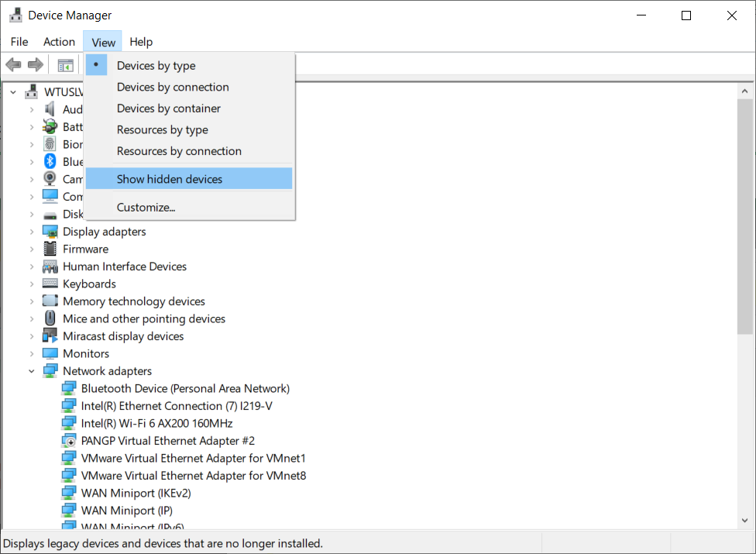Select Bluetooth Device (Personal Area Network)

click(185, 389)
